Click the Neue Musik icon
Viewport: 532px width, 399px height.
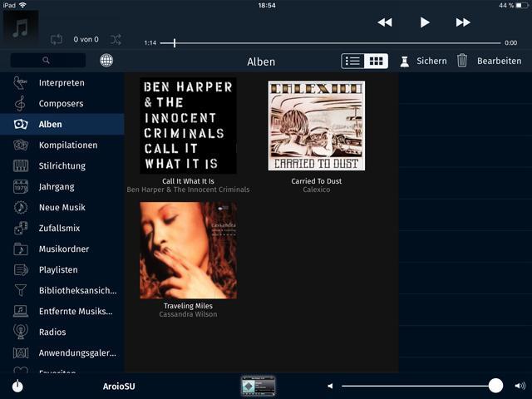coord(21,207)
